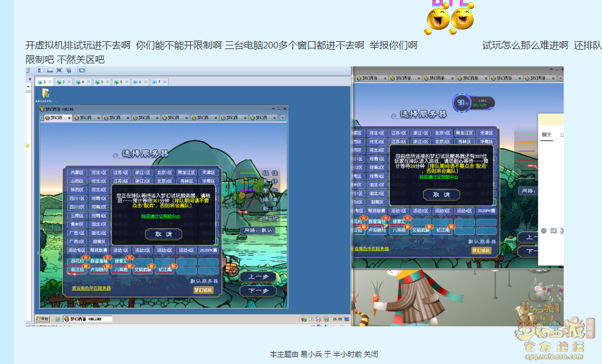Select 山西区 server region in VM game
Viewport: 602px width, 364px height.
click(x=77, y=181)
